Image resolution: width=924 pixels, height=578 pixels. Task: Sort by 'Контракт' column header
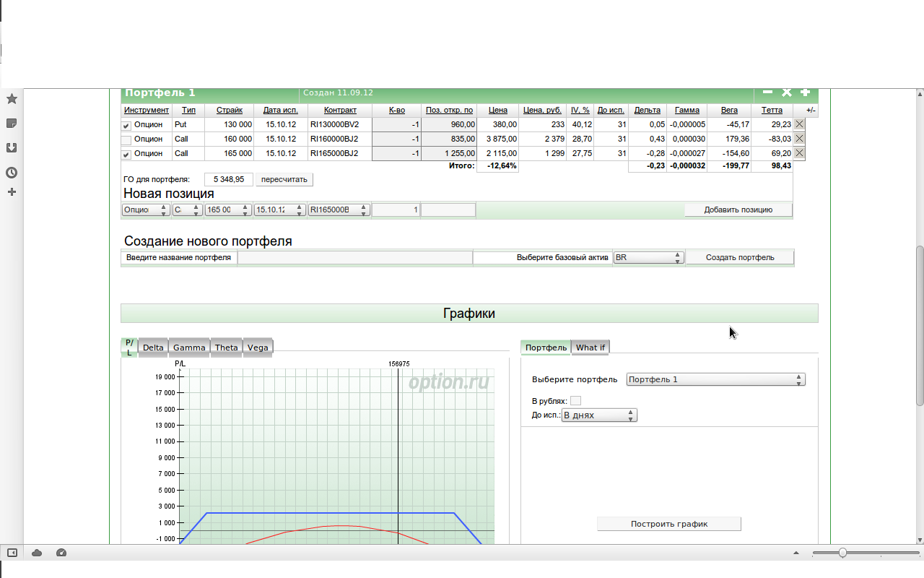340,110
